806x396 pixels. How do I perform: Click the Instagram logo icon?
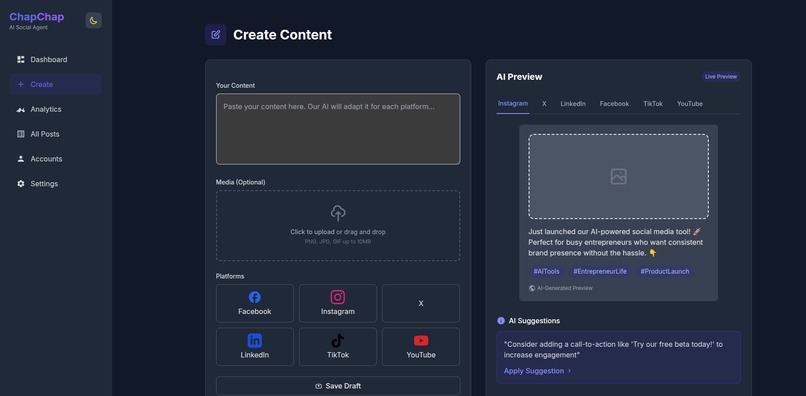338,297
